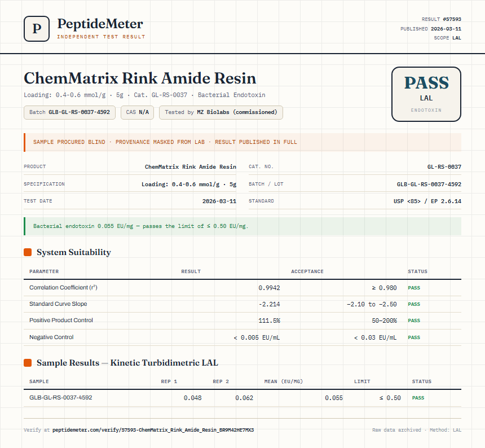485x448 pixels.
Task: Click the Specification Loading value
Action: point(189,184)
